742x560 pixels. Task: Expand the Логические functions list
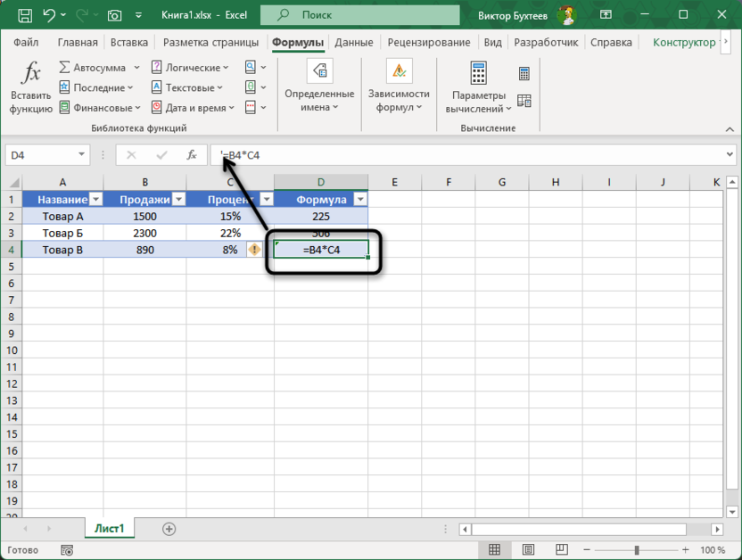(226, 68)
